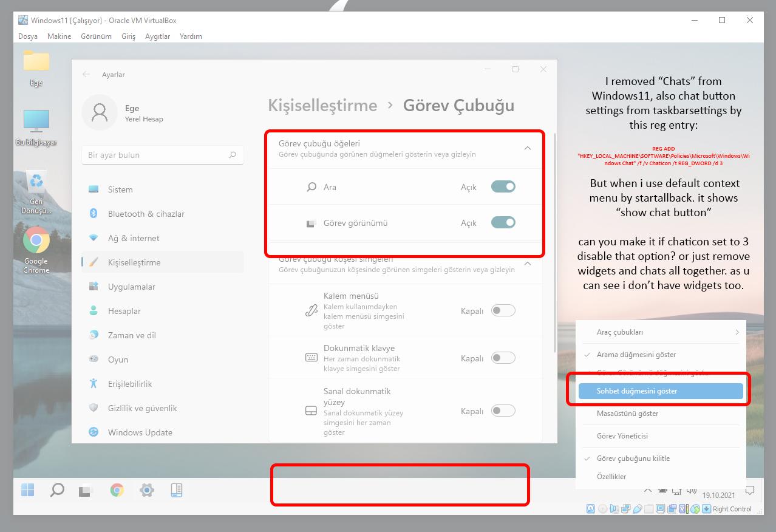This screenshot has width=776, height=532.
Task: Open the notification icon in the taskbar corner
Action: pyautogui.click(x=749, y=490)
